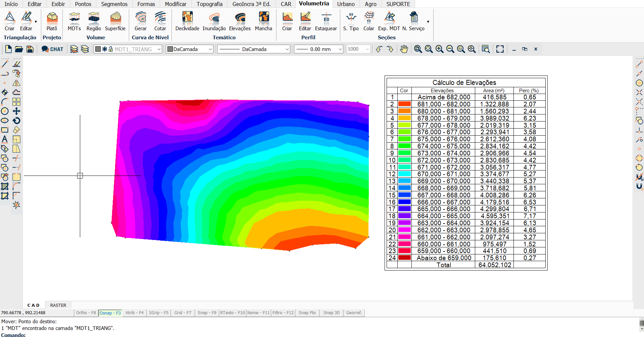Screen dimensions: 644x337
Task: Click the scale input field showing 1000
Action: pyautogui.click(x=355, y=49)
